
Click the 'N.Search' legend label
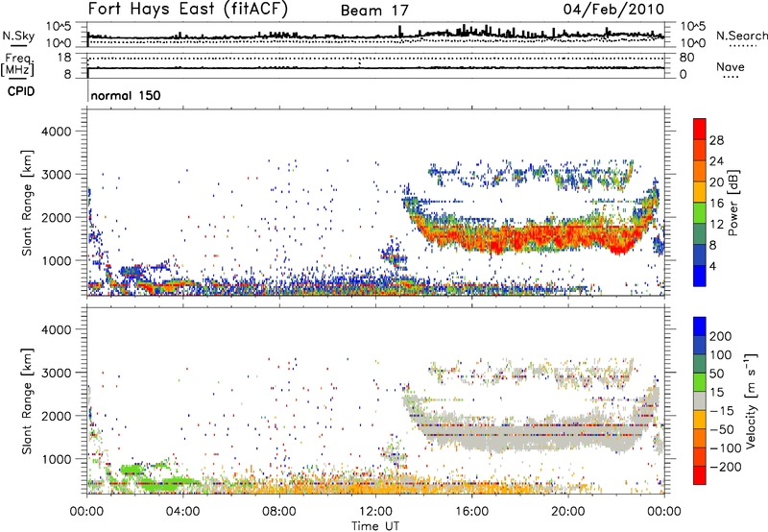pos(741,36)
